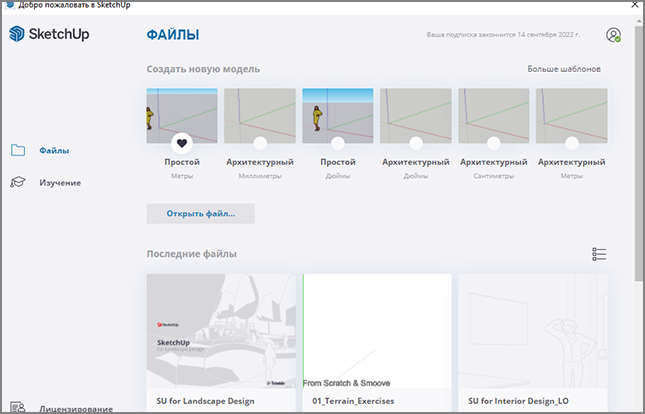Click the SketchUp logo in the sidebar

point(49,34)
